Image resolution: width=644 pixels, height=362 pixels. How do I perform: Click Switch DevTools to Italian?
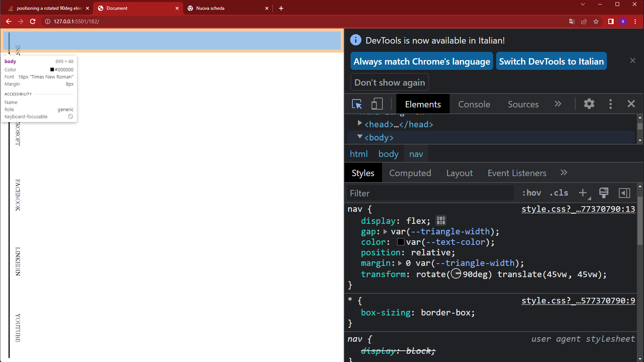point(551,61)
